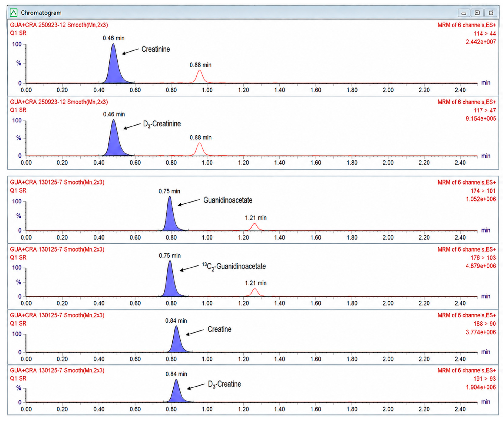This screenshot has height=421, width=504.
Task: Click the 0.88 min label in 114 > 44 trace
Action: pyautogui.click(x=200, y=65)
